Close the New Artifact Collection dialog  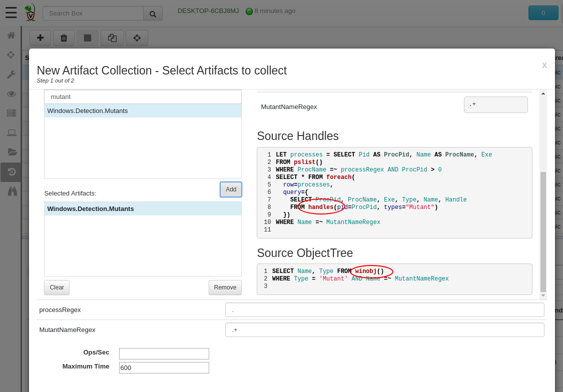tap(544, 65)
